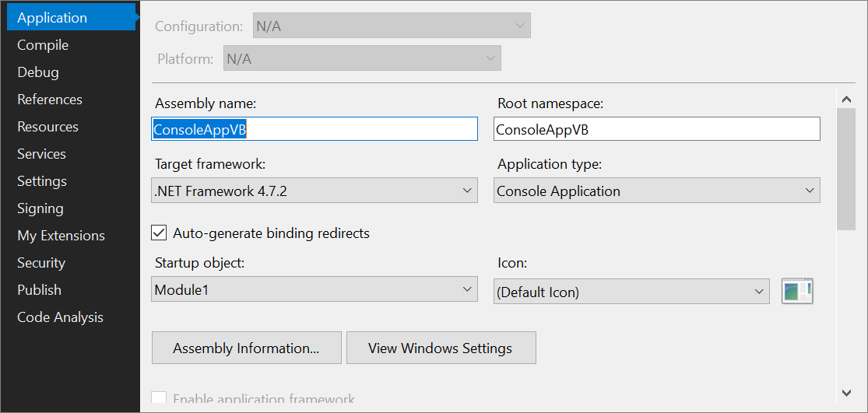
Task: Open the Security tab
Action: [x=41, y=263]
